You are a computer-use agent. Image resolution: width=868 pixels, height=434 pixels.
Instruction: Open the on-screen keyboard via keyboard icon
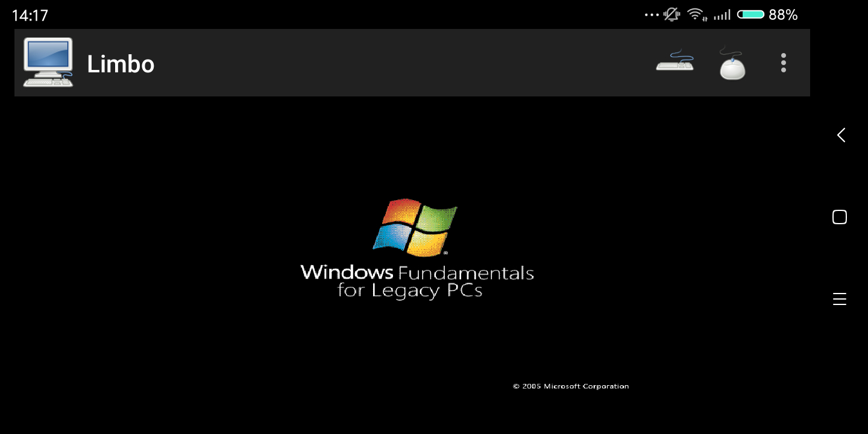[x=675, y=61]
